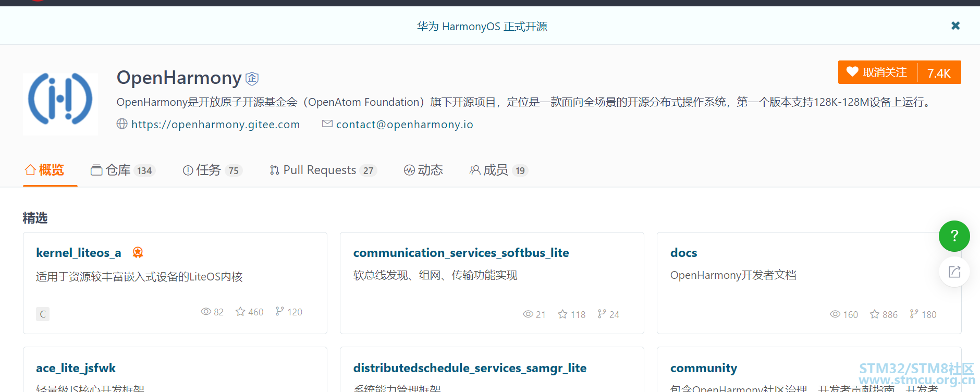Click the 120 fork count on kernel_liteos_a
Image resolution: width=980 pixels, height=392 pixels.
click(x=295, y=312)
